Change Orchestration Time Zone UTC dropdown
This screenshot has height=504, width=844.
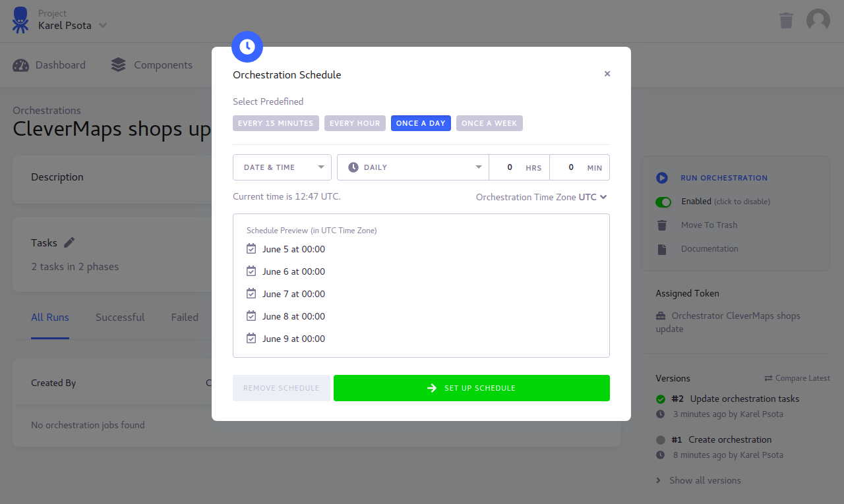[x=592, y=197]
